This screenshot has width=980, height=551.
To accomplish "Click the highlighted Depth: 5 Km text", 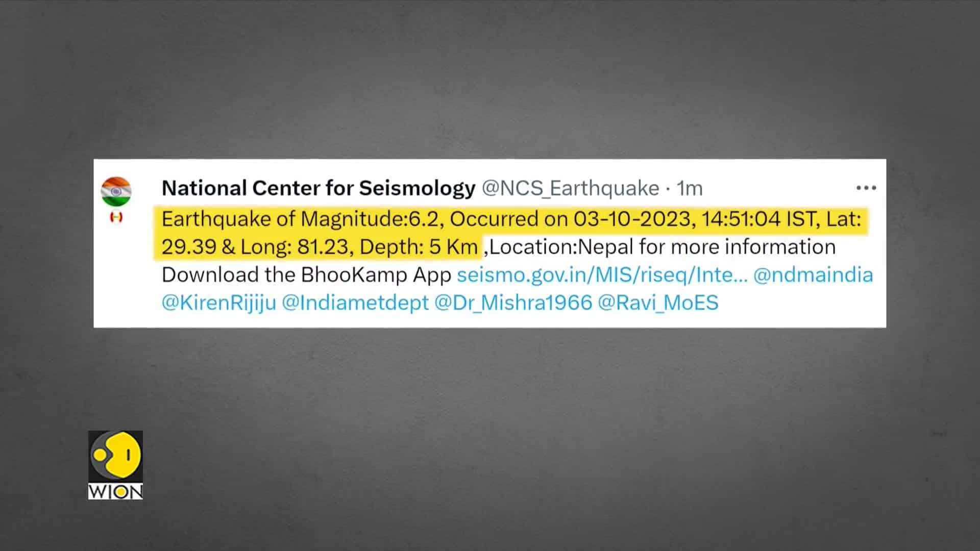I will point(419,247).
